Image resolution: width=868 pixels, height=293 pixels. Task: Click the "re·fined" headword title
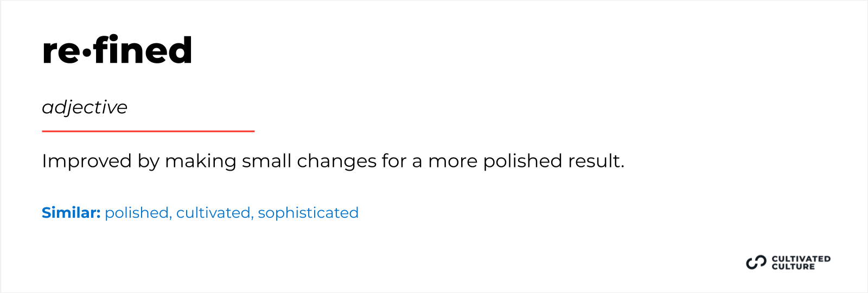117,50
